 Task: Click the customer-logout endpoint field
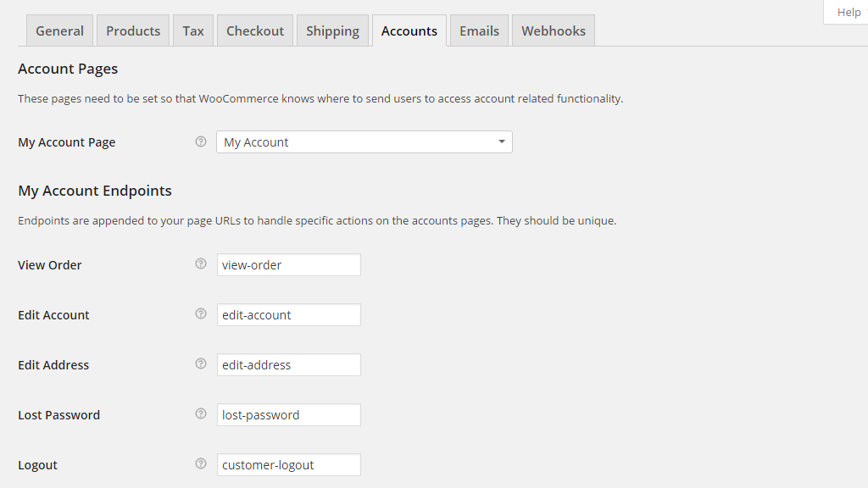coord(289,464)
